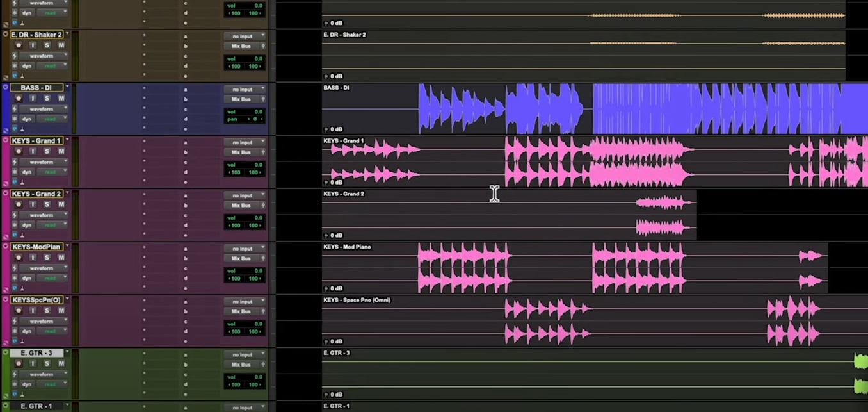868x412 pixels.
Task: Record-enable the E. DR - Shaker 2 track
Action: click(19, 45)
